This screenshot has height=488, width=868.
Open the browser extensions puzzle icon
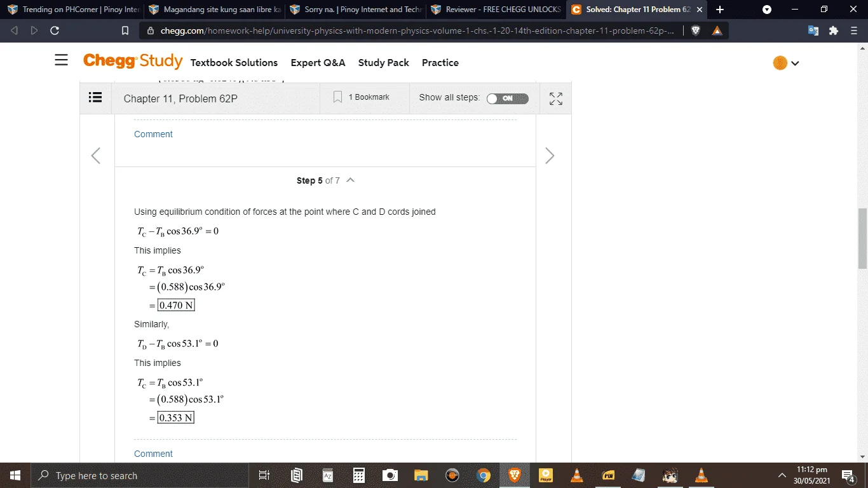(x=834, y=30)
